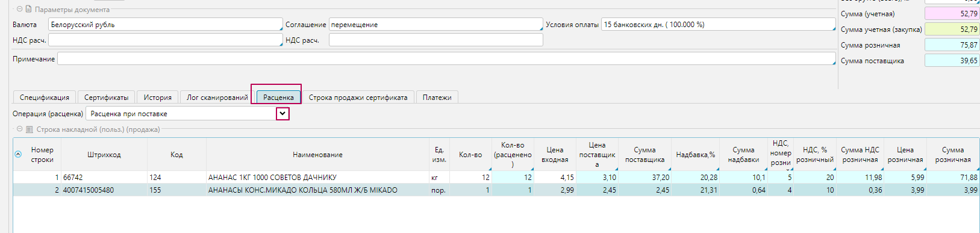Screen dimensions: 980x233
Task: Click Надбавка,% cell 21,31
Action: [x=695, y=190]
